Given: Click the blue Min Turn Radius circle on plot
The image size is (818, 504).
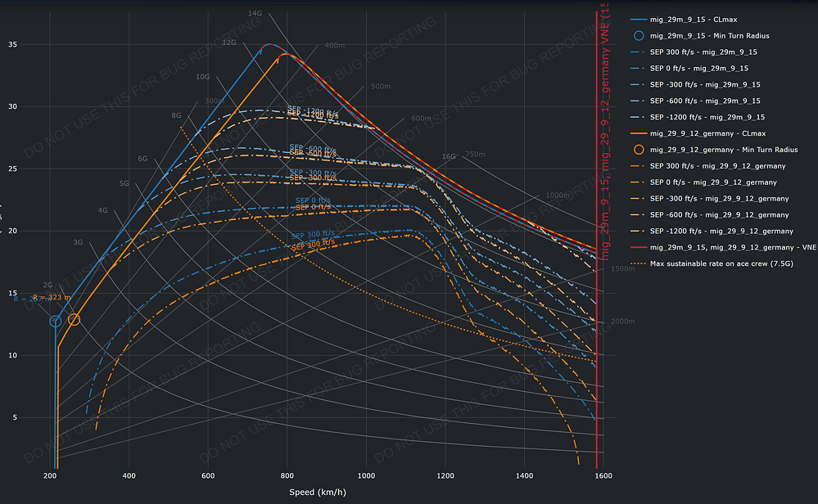Looking at the screenshot, I should coord(56,322).
